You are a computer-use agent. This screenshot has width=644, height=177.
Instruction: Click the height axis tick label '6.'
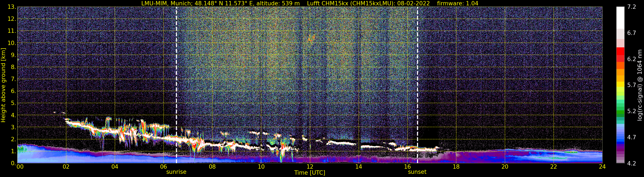tap(13, 91)
